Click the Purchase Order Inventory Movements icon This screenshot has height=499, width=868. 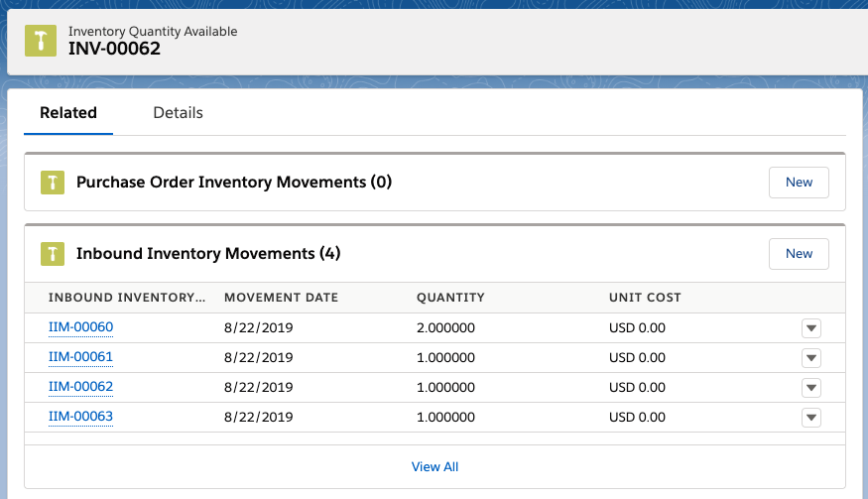[53, 183]
